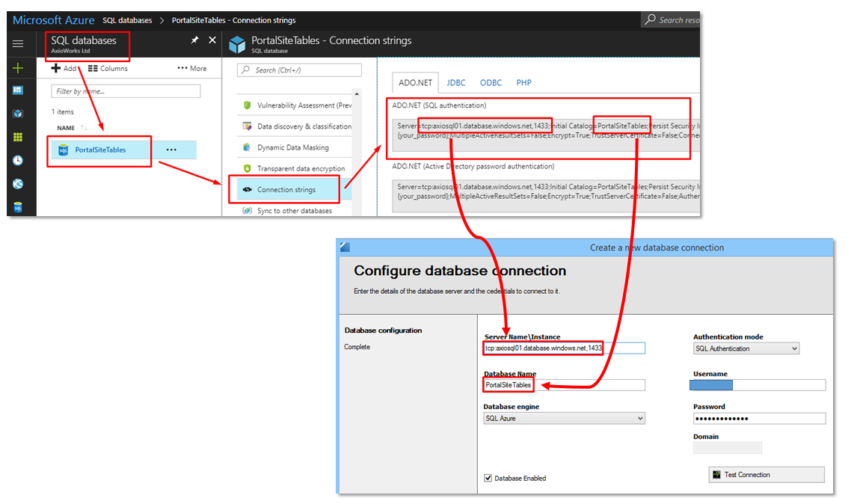Click the Test Connection button
The image size is (854, 504).
tap(767, 475)
